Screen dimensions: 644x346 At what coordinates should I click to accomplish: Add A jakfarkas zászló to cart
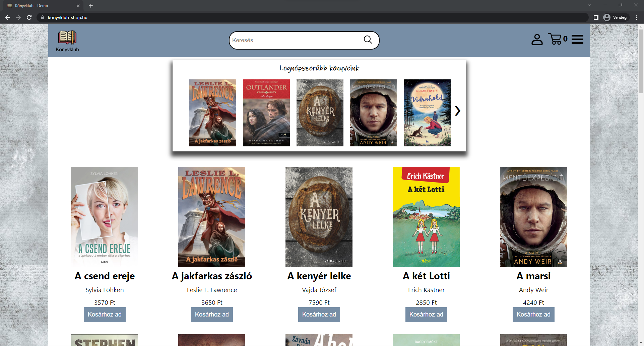point(212,315)
